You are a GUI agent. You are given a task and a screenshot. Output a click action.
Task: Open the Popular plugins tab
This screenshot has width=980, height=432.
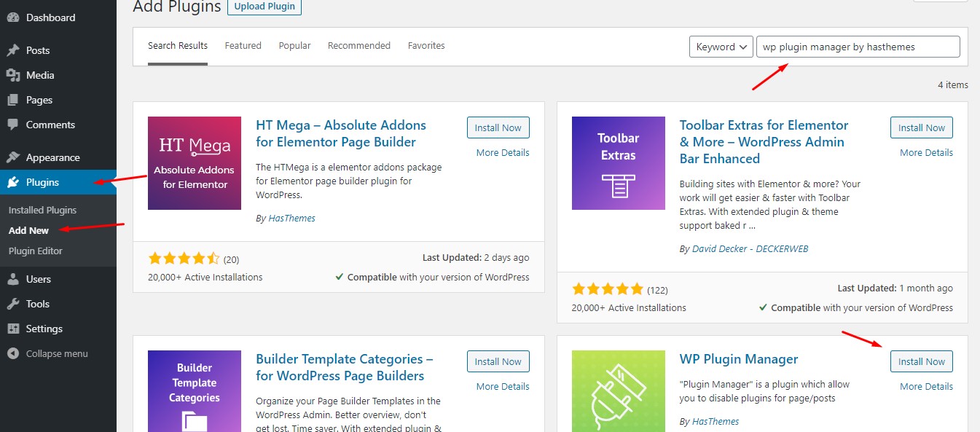pyautogui.click(x=294, y=45)
